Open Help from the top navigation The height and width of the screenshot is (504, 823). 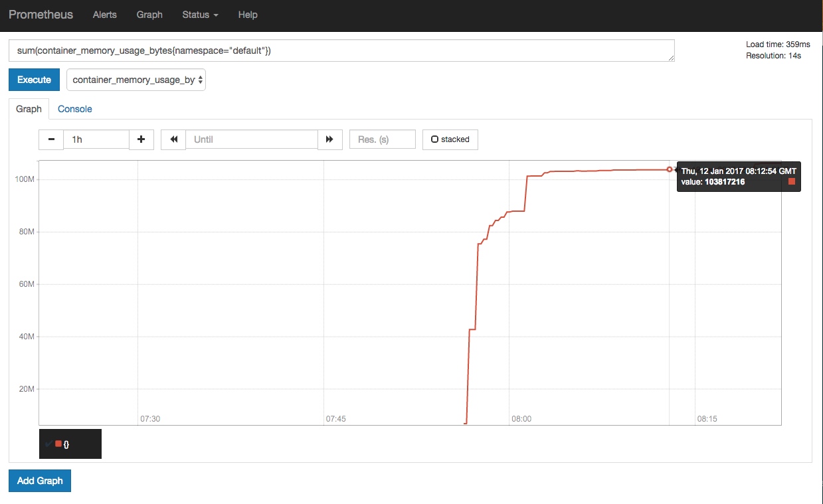247,15
